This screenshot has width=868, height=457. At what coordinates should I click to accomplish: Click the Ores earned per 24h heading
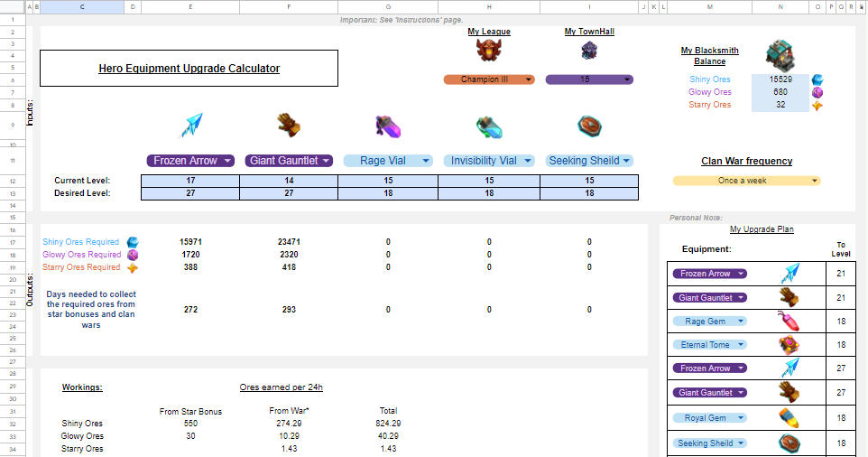[x=282, y=387]
